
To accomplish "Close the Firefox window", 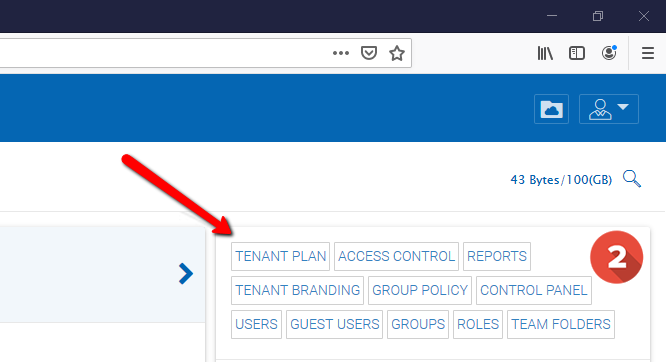I will coord(643,16).
